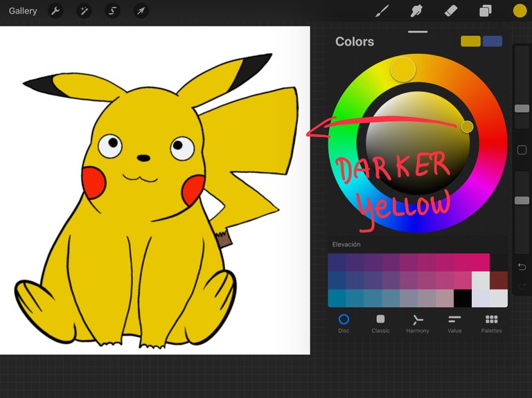The image size is (532, 398).
Task: Click the undo arrow in sidebar
Action: pyautogui.click(x=522, y=266)
